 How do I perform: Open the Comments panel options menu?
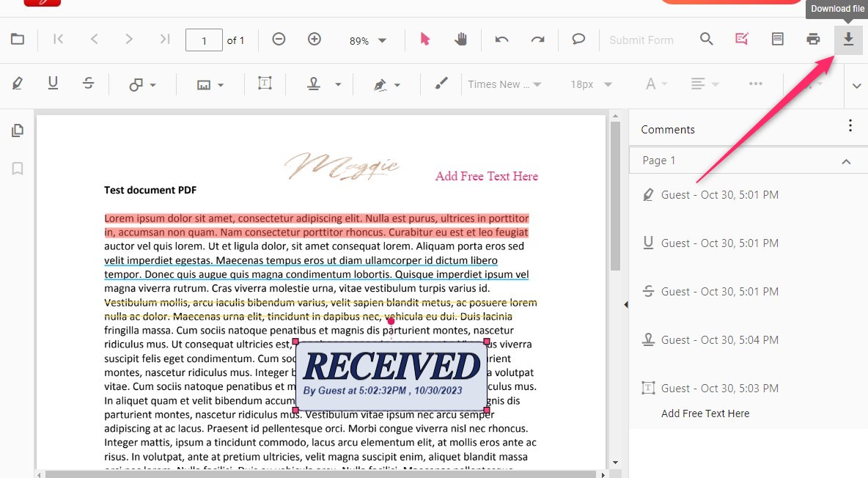tap(850, 125)
